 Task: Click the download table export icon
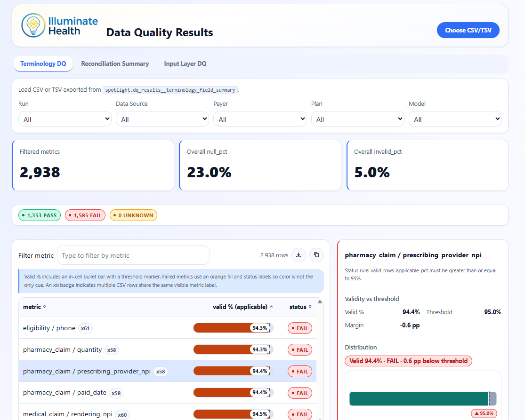coord(299,255)
